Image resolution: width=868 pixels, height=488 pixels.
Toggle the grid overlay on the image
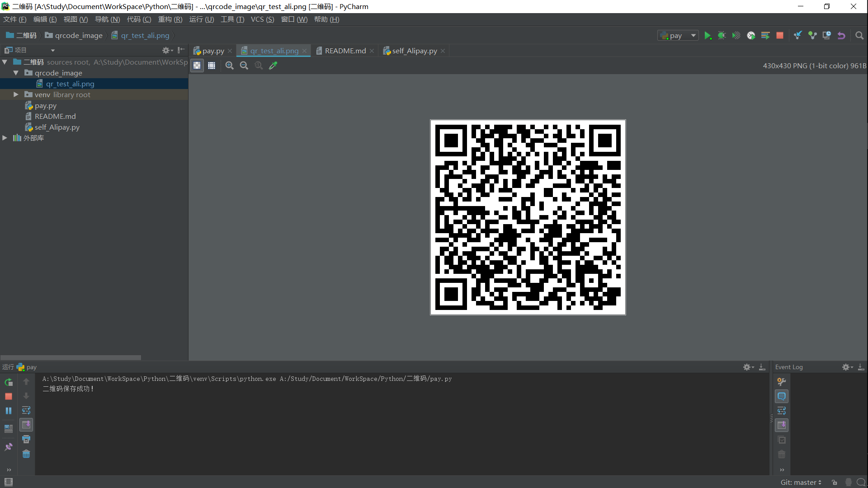coord(211,65)
